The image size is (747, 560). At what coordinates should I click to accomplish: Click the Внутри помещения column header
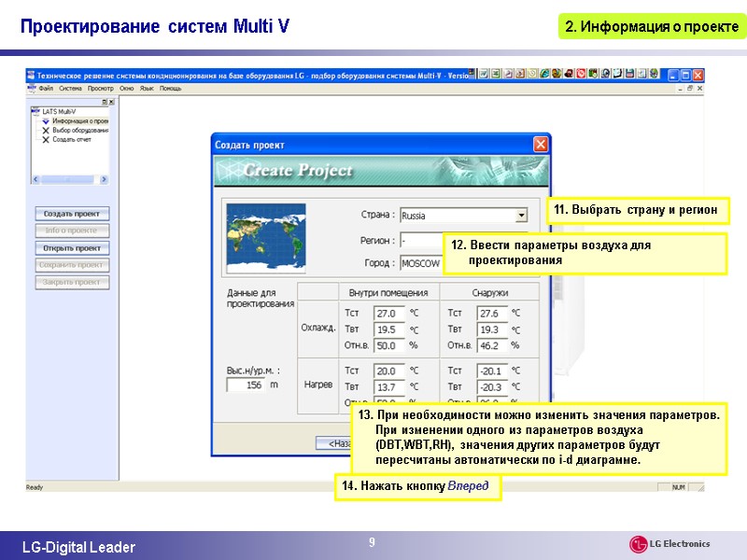[388, 292]
